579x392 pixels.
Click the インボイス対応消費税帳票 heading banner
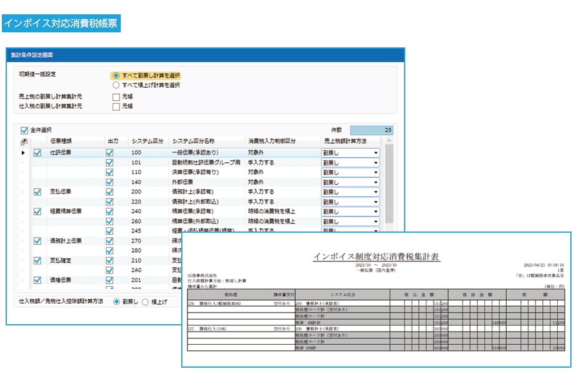61,24
